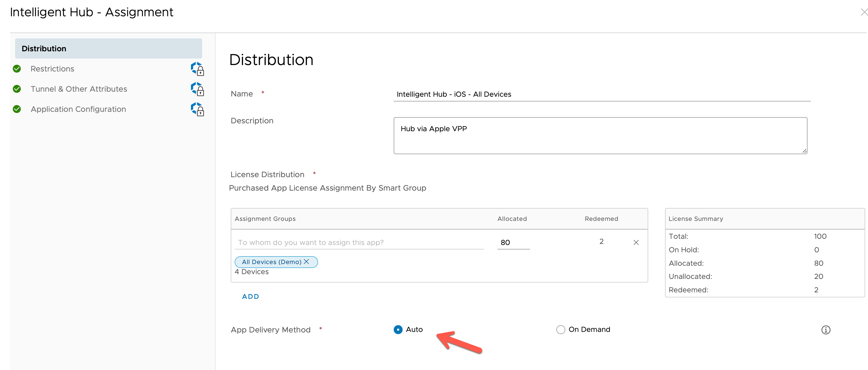868x370 pixels.
Task: Delete the assignment group row
Action: coord(636,242)
